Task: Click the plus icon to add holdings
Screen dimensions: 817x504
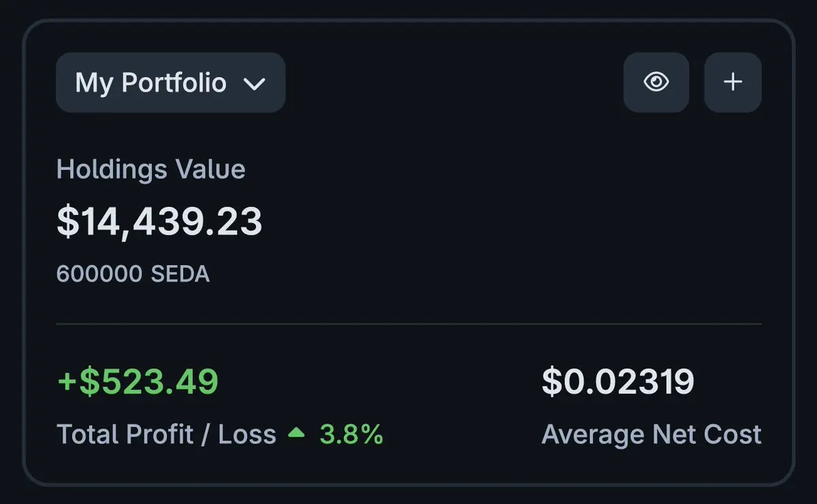Action: [733, 82]
